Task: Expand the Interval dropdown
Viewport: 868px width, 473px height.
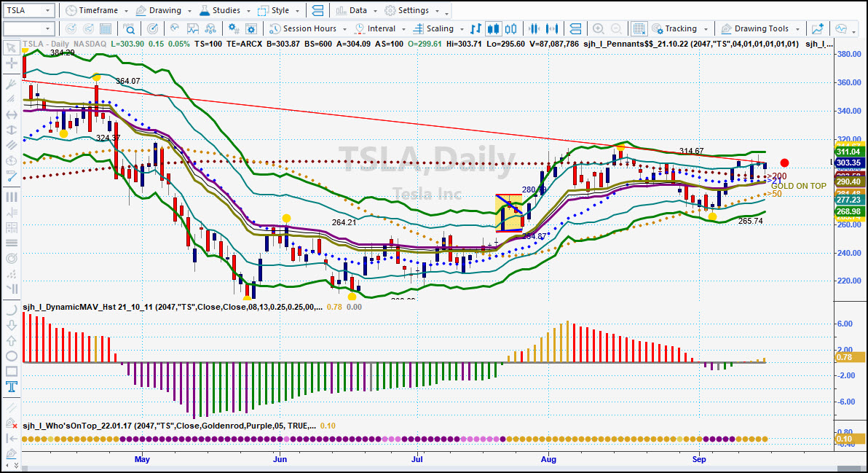Action: 403,29
